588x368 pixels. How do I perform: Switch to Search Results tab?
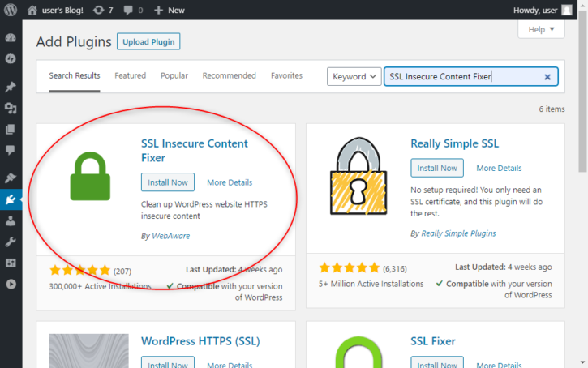[x=75, y=75]
